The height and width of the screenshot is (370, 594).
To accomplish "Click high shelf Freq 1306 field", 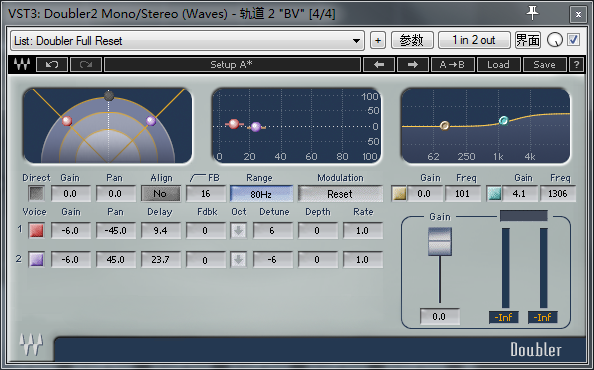I will 558,194.
